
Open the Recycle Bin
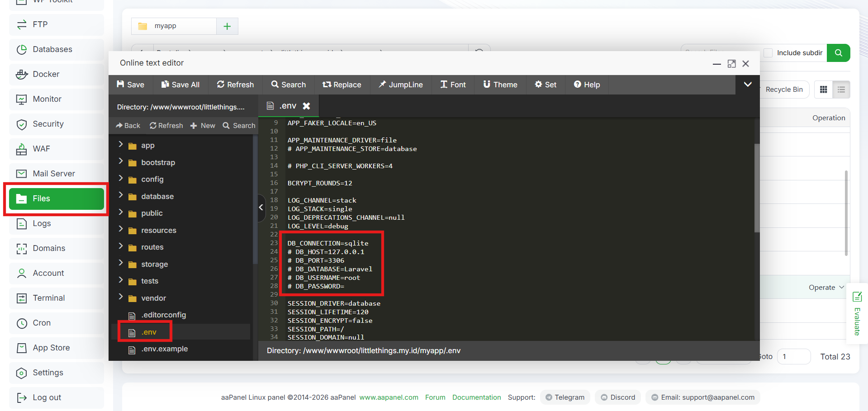pos(784,90)
